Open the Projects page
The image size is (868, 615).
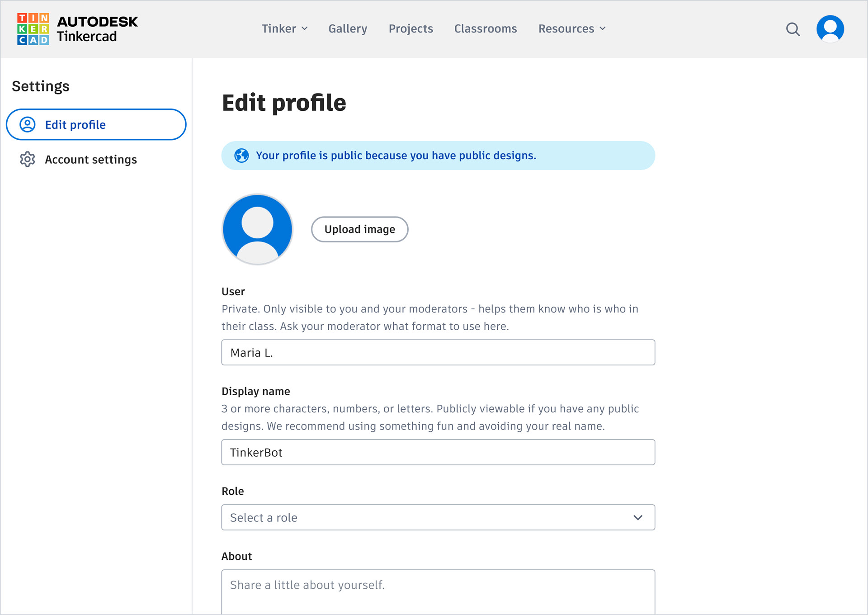pyautogui.click(x=410, y=28)
